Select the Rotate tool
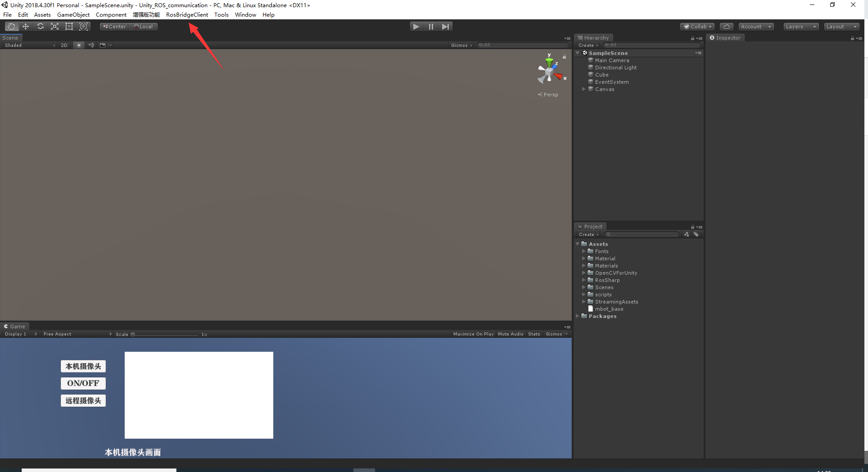This screenshot has height=472, width=868. [40, 26]
